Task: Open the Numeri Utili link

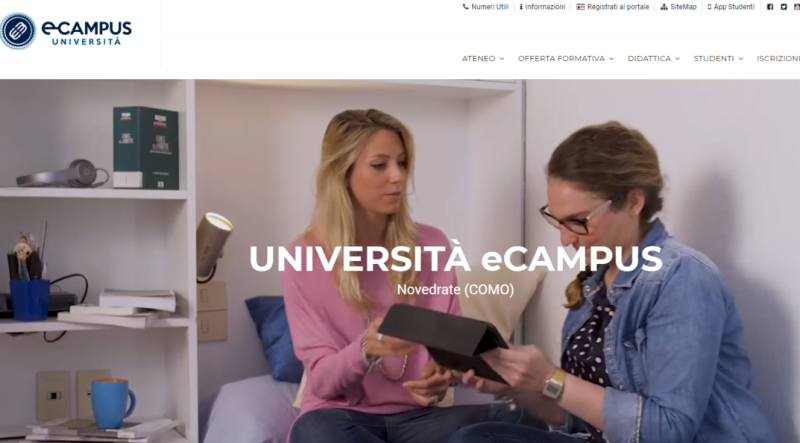Action: tap(490, 7)
